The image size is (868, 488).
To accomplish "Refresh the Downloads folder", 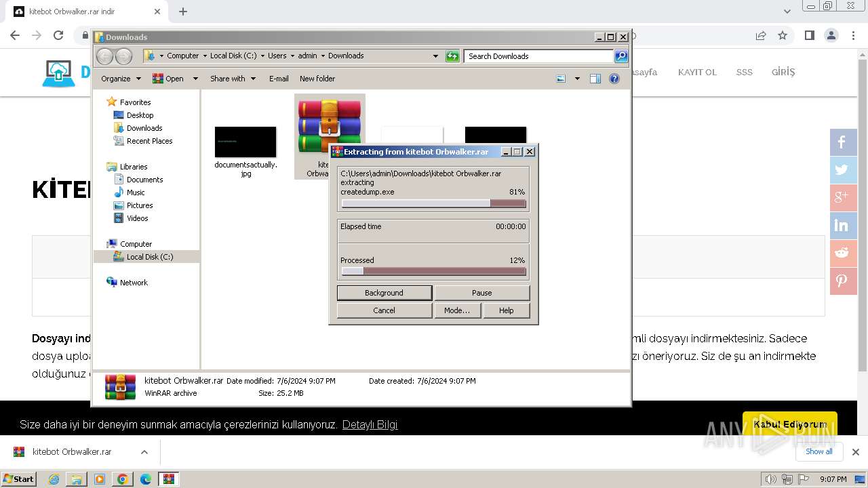I will click(x=452, y=56).
